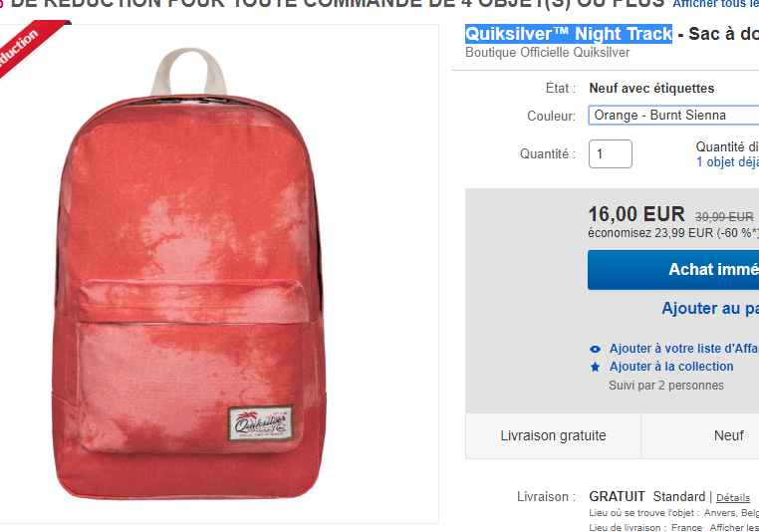
Task: Add item to your liste d'Affaires
Action: click(684, 349)
